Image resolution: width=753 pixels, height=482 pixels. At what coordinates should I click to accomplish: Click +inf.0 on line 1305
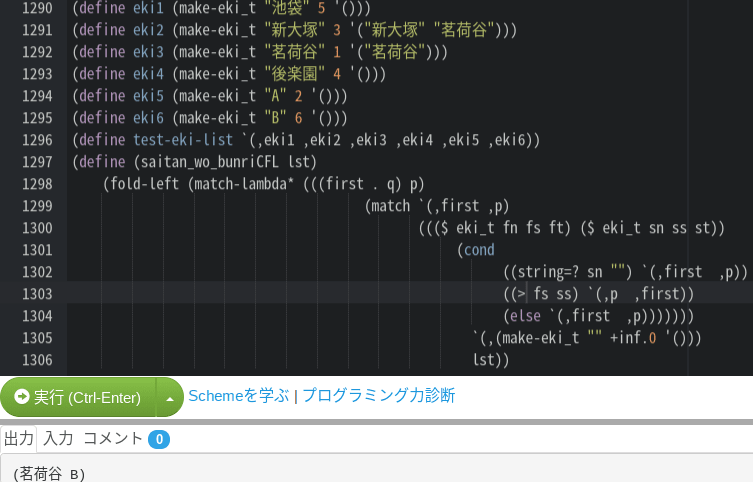point(633,338)
